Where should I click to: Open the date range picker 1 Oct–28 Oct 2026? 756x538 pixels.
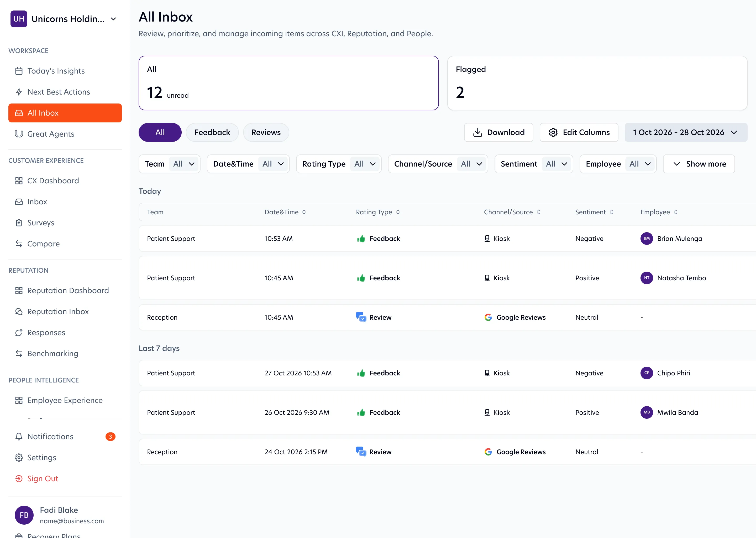point(686,132)
